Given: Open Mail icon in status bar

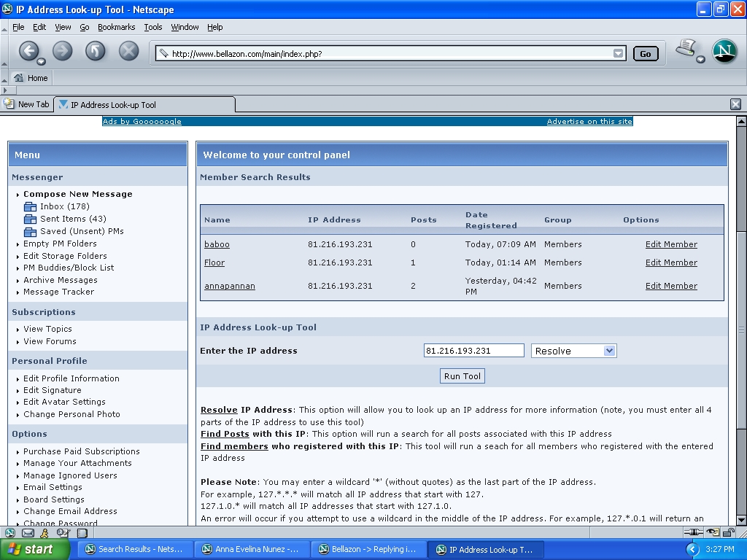Looking at the screenshot, I should 28,533.
